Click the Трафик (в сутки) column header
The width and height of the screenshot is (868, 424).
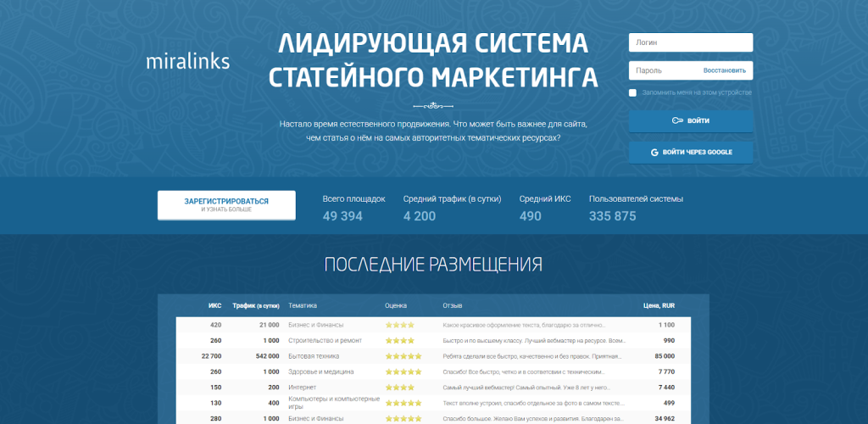256,305
